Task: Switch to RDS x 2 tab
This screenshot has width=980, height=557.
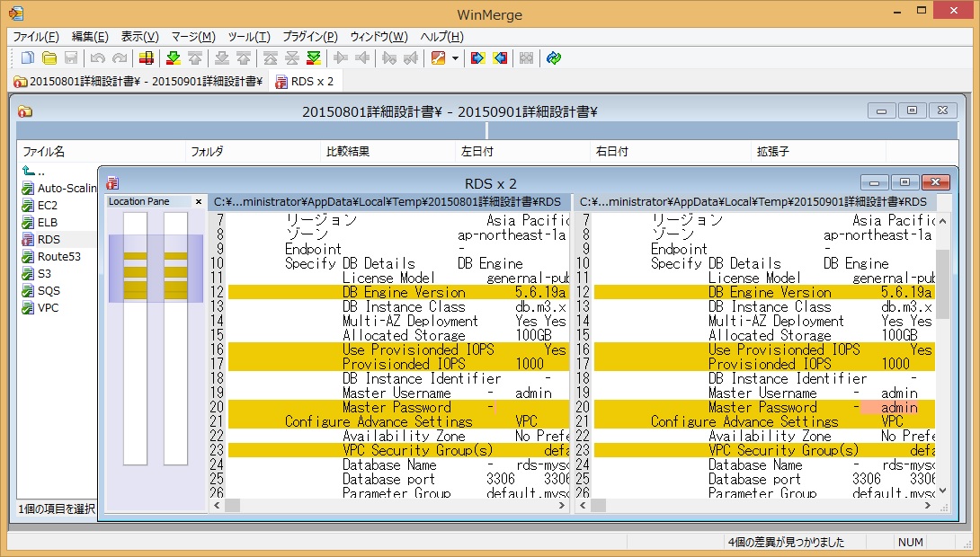Action: pyautogui.click(x=305, y=81)
